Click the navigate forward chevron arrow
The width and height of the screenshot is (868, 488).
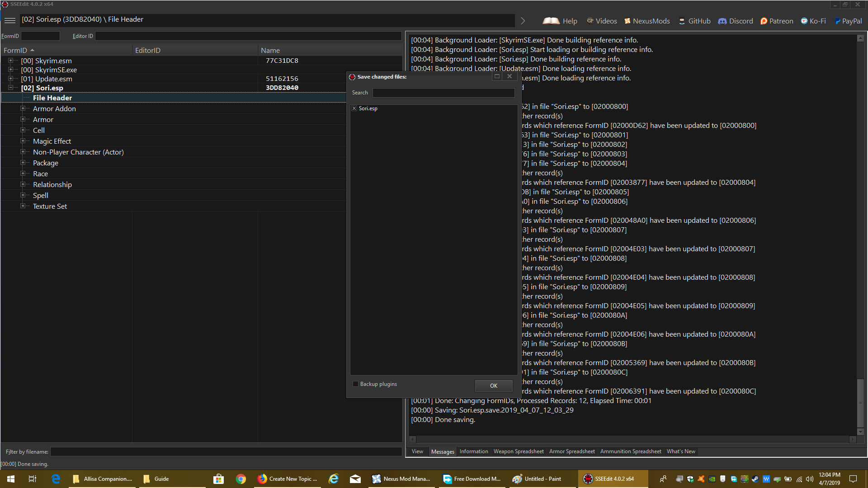pos(523,21)
